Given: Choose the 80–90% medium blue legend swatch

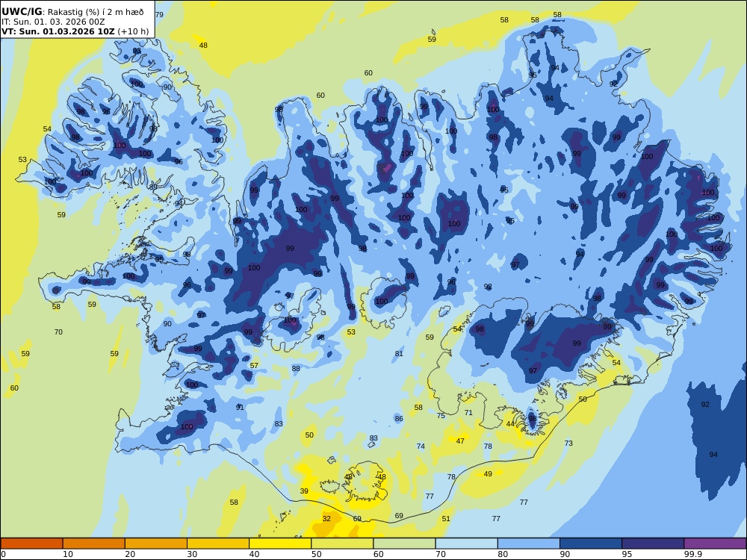Looking at the screenshot, I should pyautogui.click(x=529, y=544).
